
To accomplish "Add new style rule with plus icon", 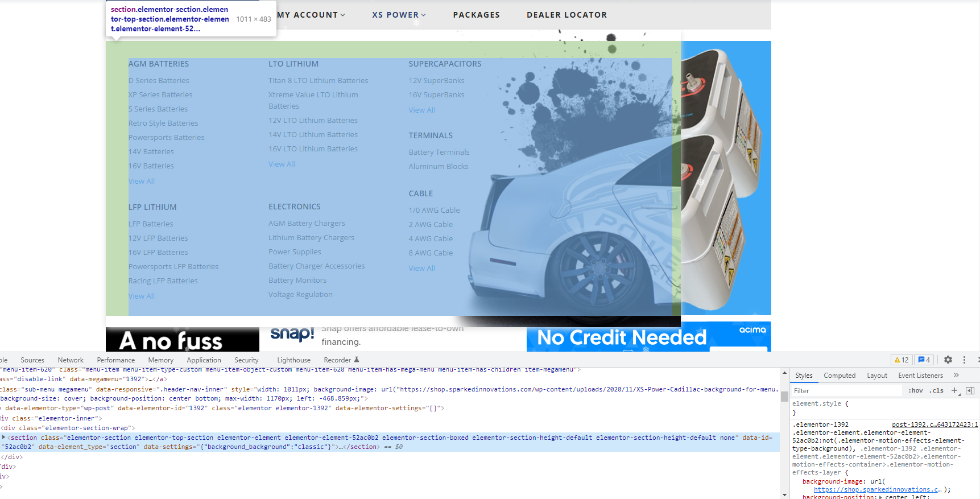I will pos(954,390).
